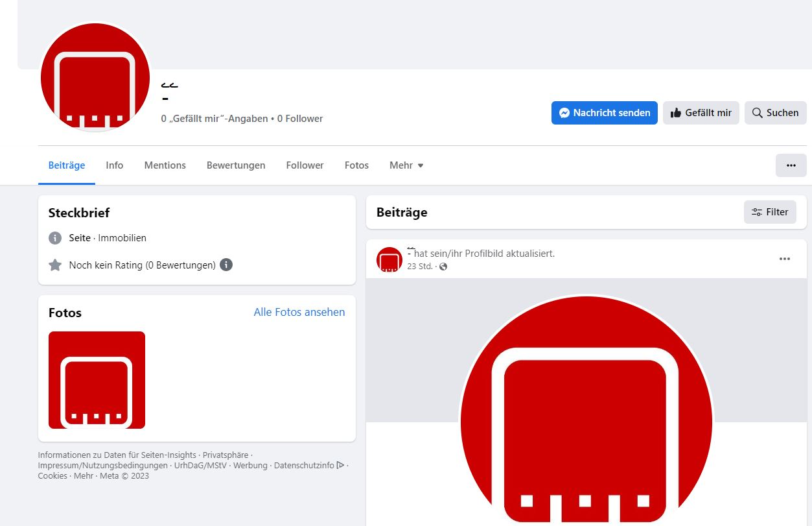Click the 23 Std. post timestamp
Screen dimensions: 812x526
pos(419,267)
